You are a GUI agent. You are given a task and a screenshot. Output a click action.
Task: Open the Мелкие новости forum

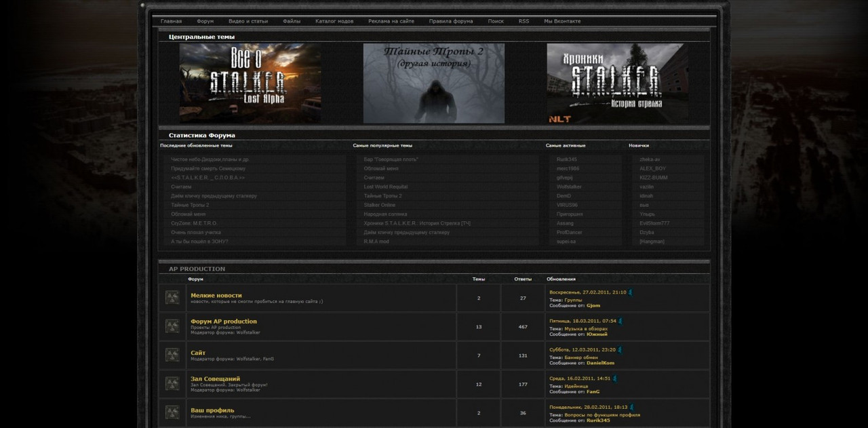pos(216,295)
